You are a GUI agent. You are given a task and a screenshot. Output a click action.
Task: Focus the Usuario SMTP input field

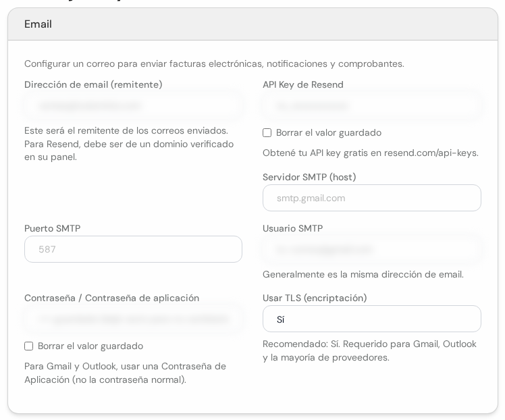point(372,249)
